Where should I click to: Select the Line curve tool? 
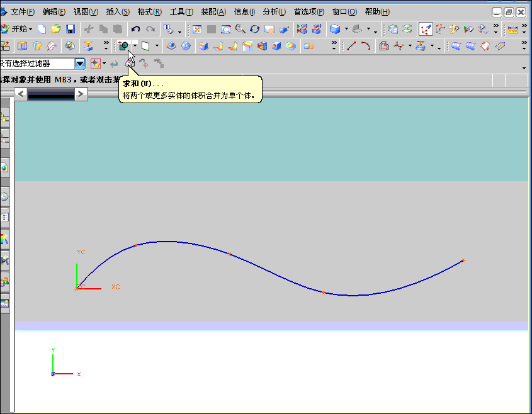pos(353,46)
